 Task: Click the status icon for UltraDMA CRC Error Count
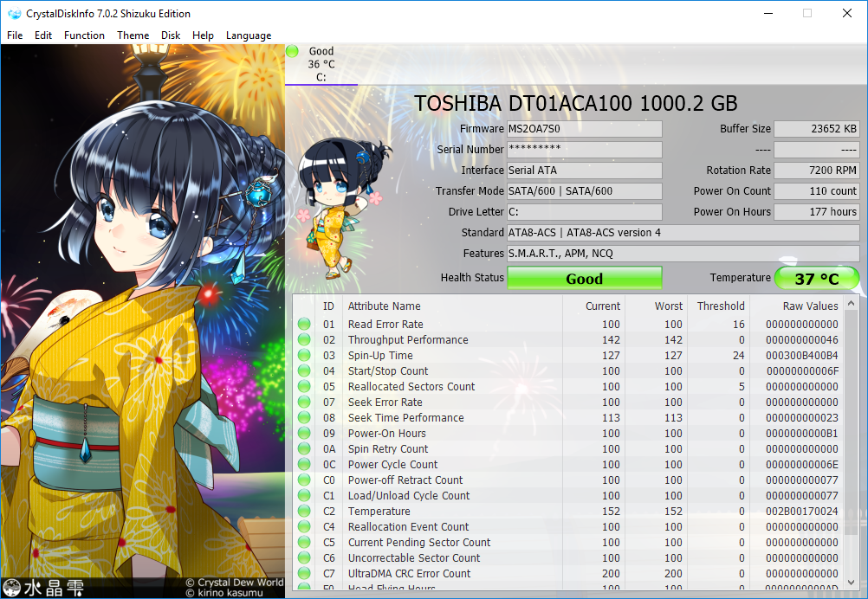304,574
